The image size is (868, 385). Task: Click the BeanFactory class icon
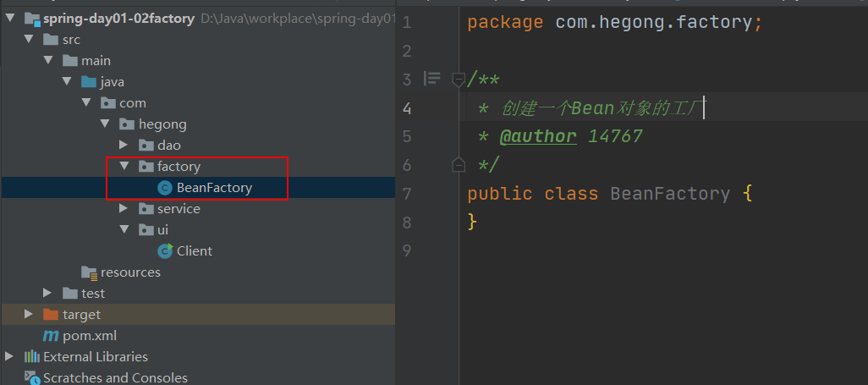click(165, 188)
